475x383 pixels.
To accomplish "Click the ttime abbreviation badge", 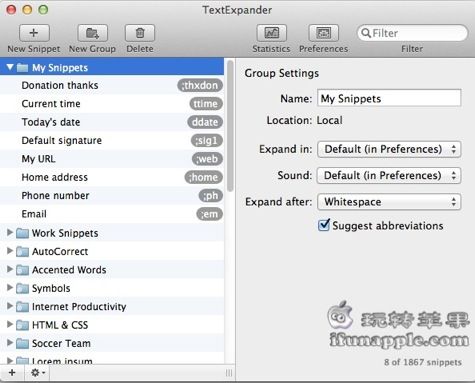I will (206, 104).
